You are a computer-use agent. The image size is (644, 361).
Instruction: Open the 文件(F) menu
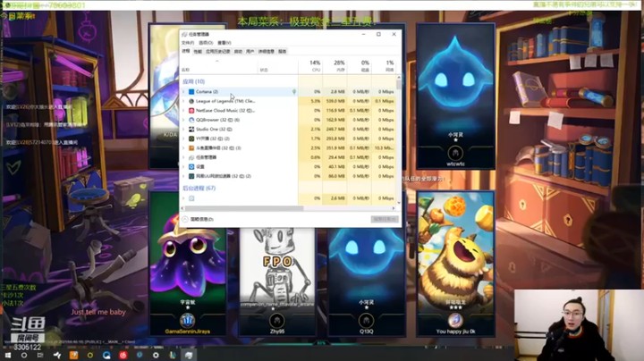click(188, 43)
